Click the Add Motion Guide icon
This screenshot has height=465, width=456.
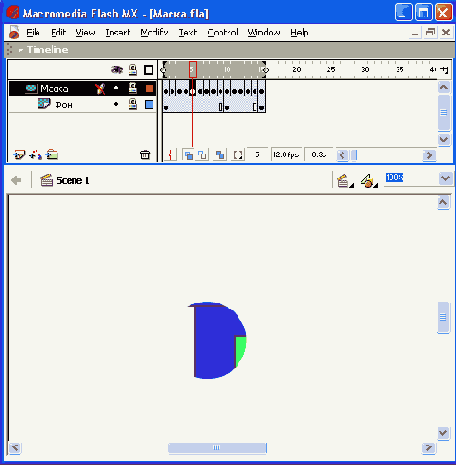(35, 155)
